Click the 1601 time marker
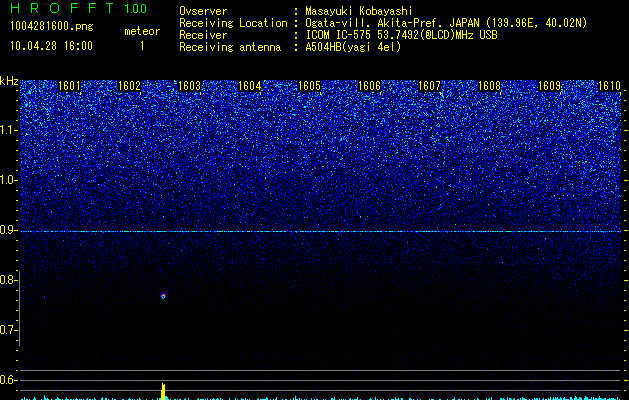 (69, 86)
